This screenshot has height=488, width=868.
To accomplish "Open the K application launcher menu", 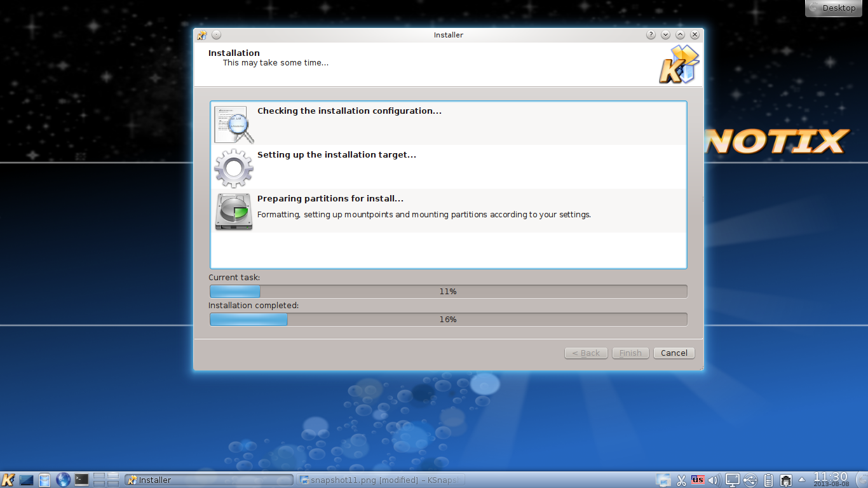I will point(8,480).
